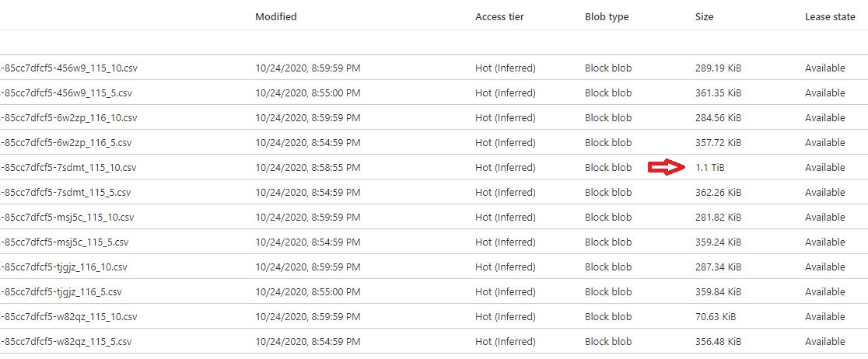Open file tjgjz_116_5.csv
This screenshot has width=868, height=359.
[61, 292]
